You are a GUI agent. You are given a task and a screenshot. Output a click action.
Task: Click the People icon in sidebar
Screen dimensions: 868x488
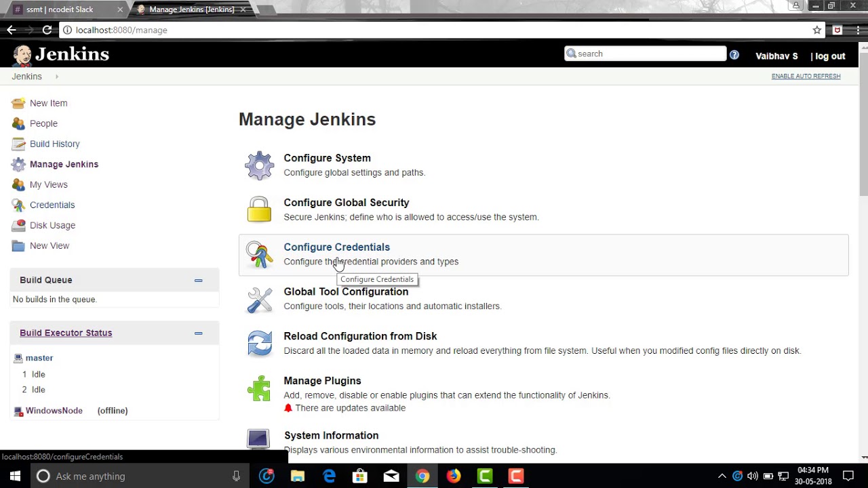(18, 123)
